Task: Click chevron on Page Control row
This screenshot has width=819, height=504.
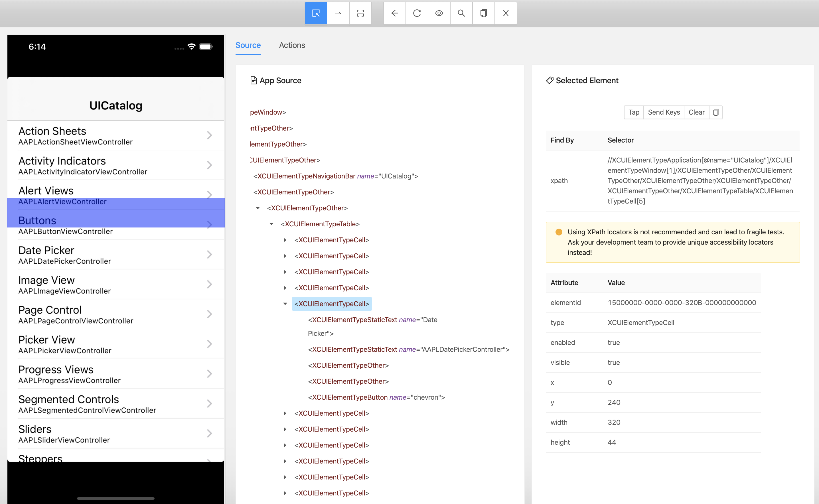Action: click(209, 314)
